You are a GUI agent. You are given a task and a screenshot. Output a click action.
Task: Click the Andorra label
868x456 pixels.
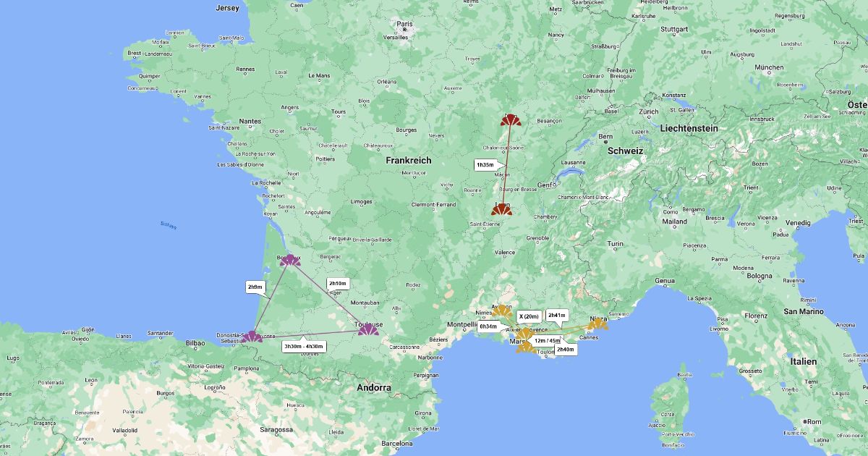pyautogui.click(x=375, y=388)
